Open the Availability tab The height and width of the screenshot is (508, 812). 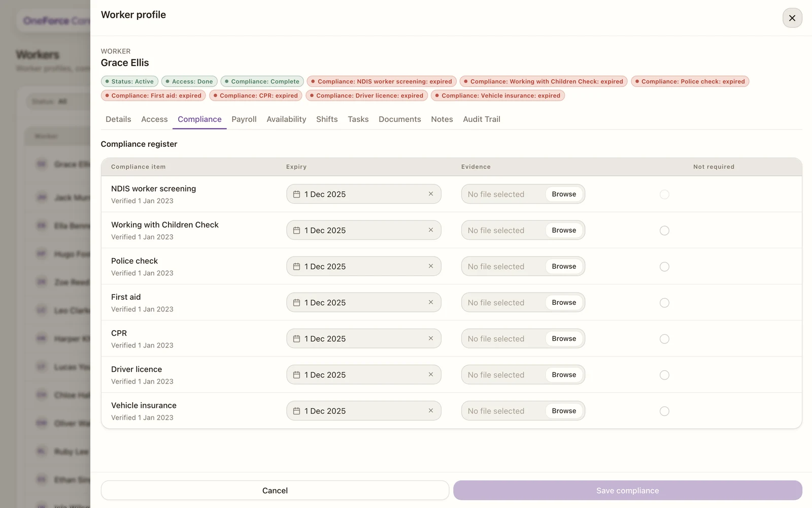coord(286,119)
